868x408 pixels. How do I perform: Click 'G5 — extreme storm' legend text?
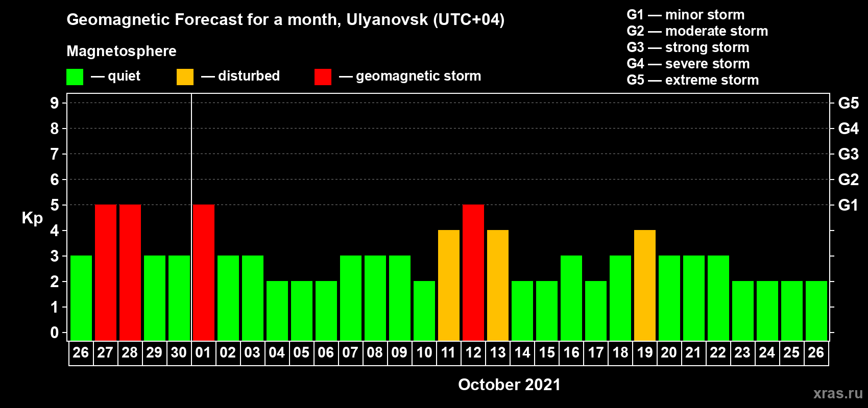pyautogui.click(x=693, y=80)
